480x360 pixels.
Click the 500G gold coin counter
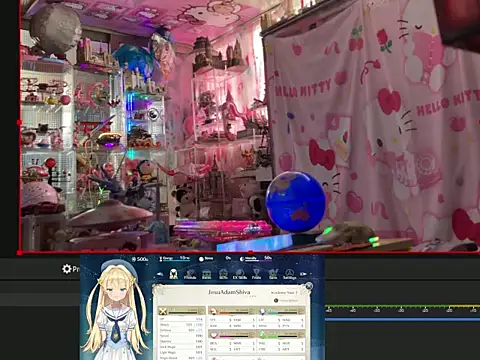[140, 259]
